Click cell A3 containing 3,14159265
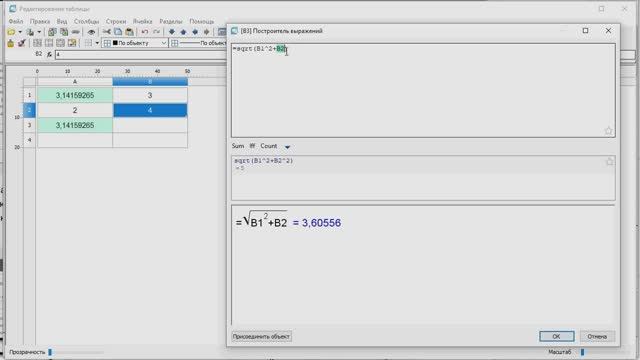This screenshot has width=640, height=360. click(x=75, y=125)
